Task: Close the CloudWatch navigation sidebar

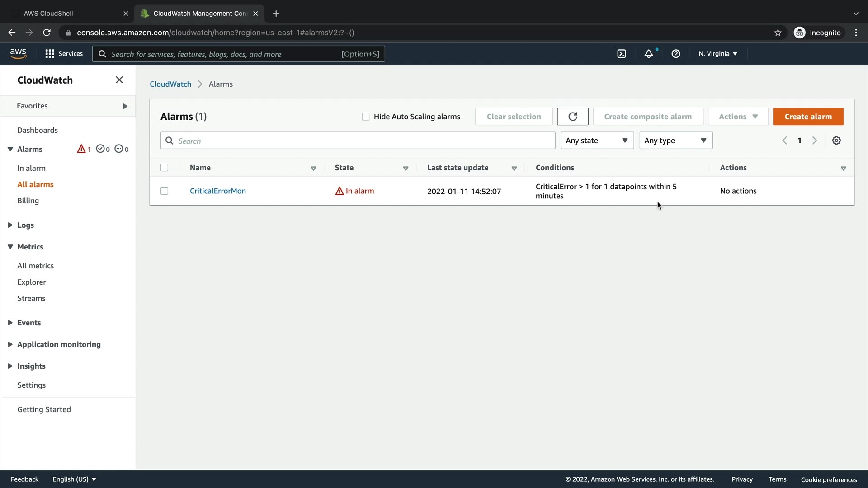Action: click(x=119, y=80)
